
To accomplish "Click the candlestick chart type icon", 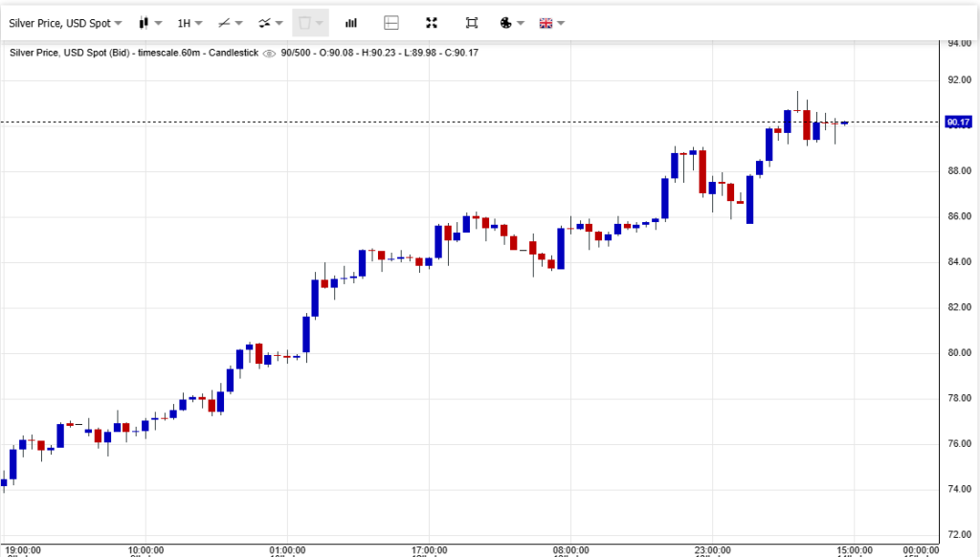I will click(144, 22).
